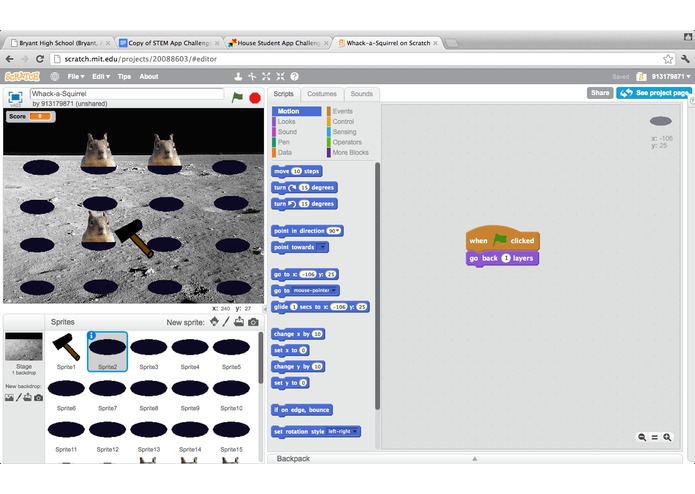Click the blocks palette scrollbar
Image resolution: width=695 pixels, height=494 pixels.
pos(378,286)
